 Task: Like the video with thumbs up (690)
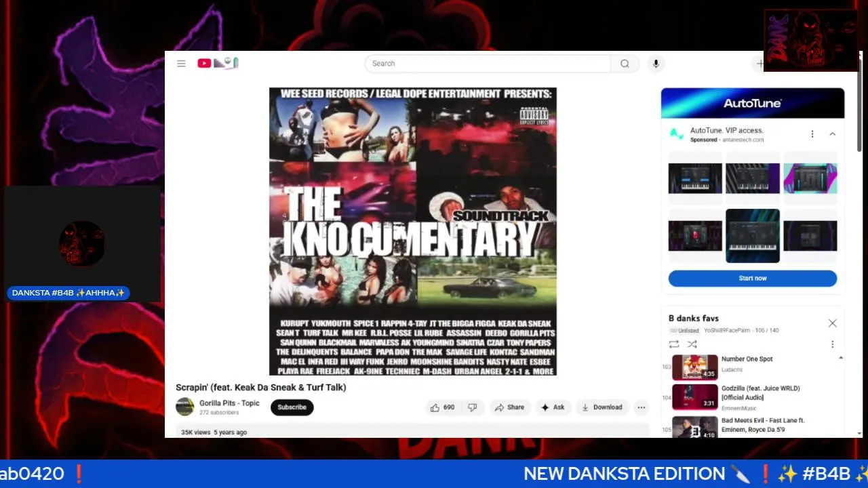coord(442,407)
